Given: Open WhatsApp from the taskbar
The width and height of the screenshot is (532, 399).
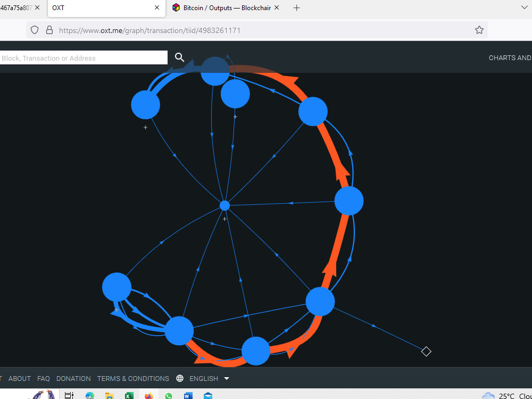Looking at the screenshot, I should click(169, 395).
